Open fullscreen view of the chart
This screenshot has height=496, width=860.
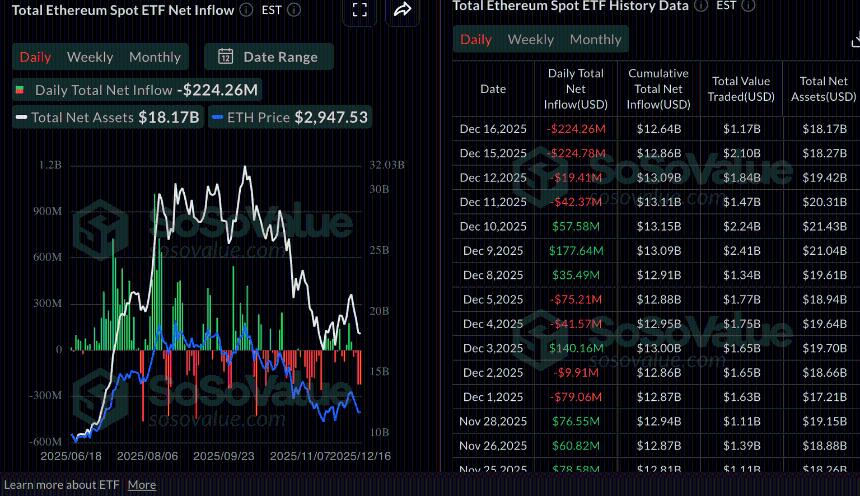point(360,10)
